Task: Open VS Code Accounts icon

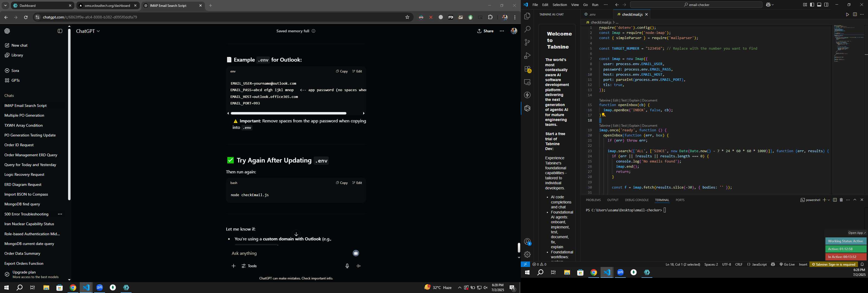Action: 527,242
